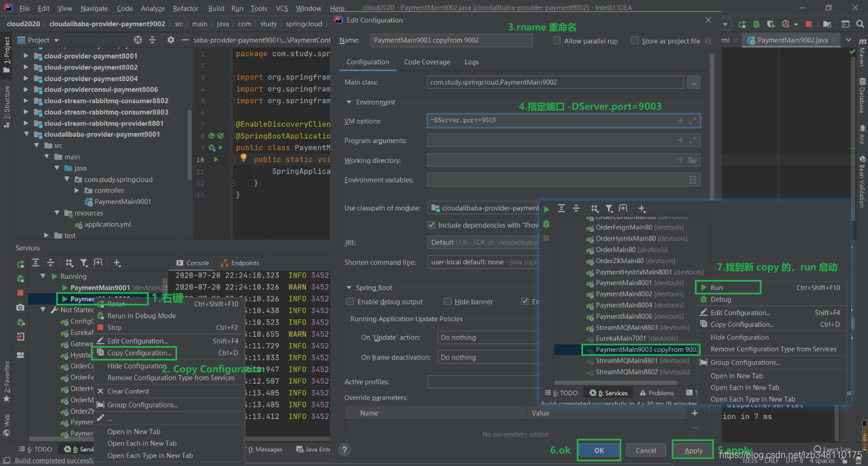The image size is (868, 466).
Task: Open the Messages tool window button
Action: pyautogui.click(x=265, y=449)
